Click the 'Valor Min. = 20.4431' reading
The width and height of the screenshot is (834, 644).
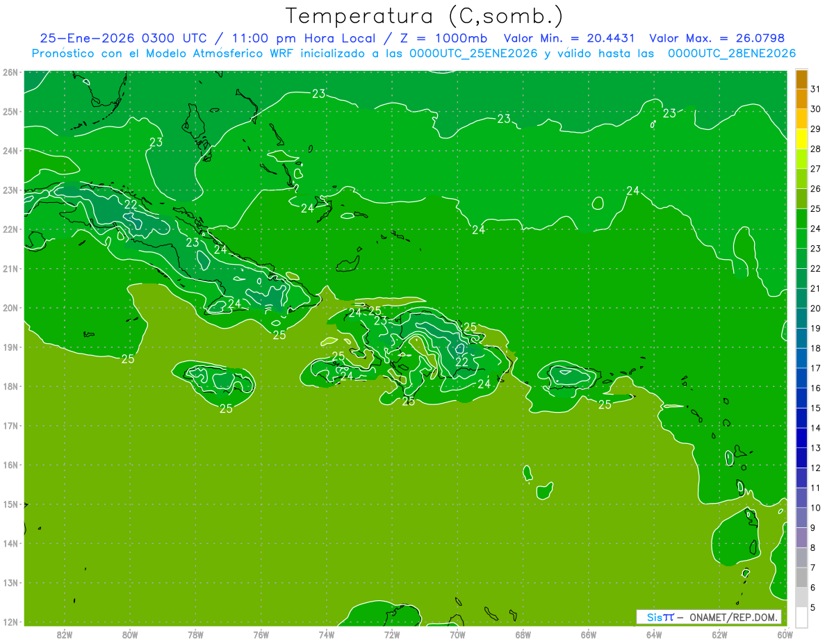pyautogui.click(x=570, y=38)
